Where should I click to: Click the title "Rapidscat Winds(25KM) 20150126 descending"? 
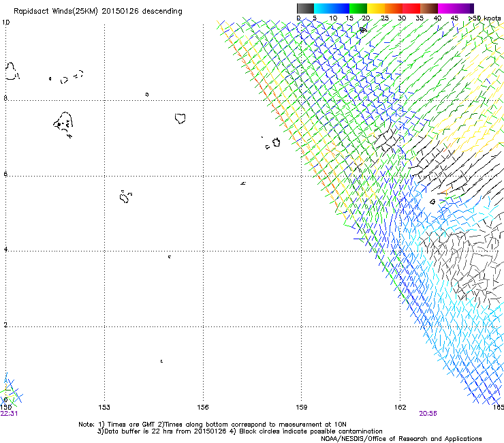[x=97, y=12]
